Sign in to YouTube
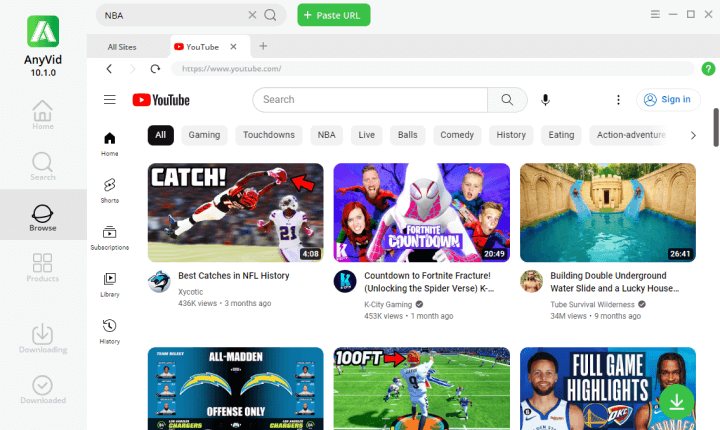 [x=668, y=100]
